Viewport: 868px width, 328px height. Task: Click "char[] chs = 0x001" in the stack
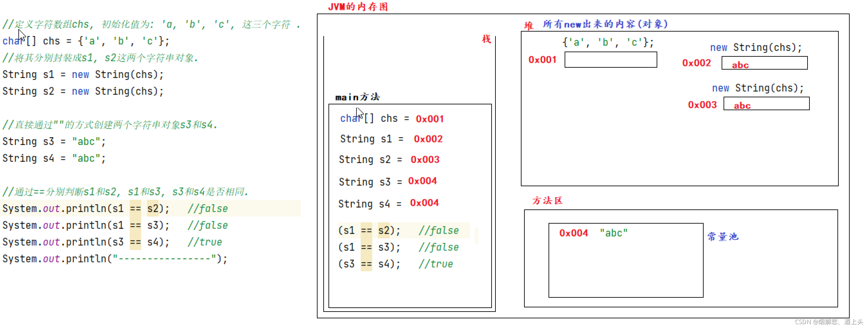tap(392, 119)
